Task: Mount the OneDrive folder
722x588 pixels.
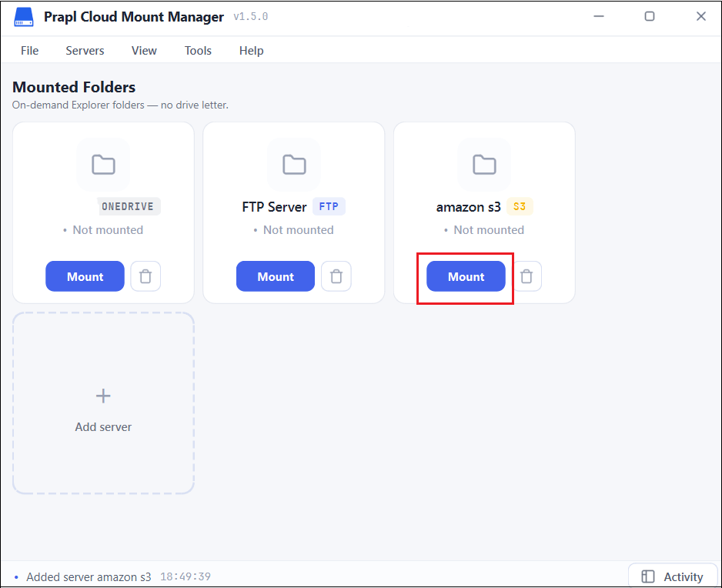Action: point(85,276)
